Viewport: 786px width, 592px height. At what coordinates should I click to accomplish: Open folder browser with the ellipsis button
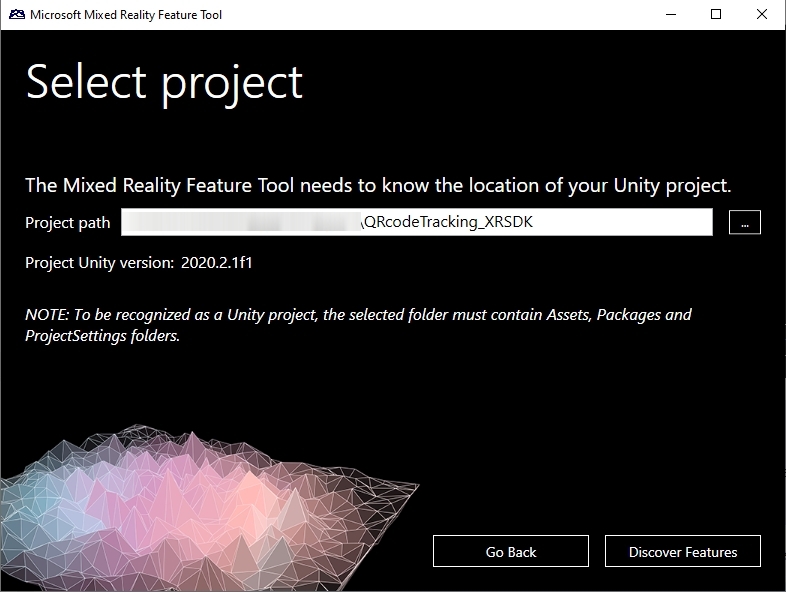pyautogui.click(x=744, y=222)
